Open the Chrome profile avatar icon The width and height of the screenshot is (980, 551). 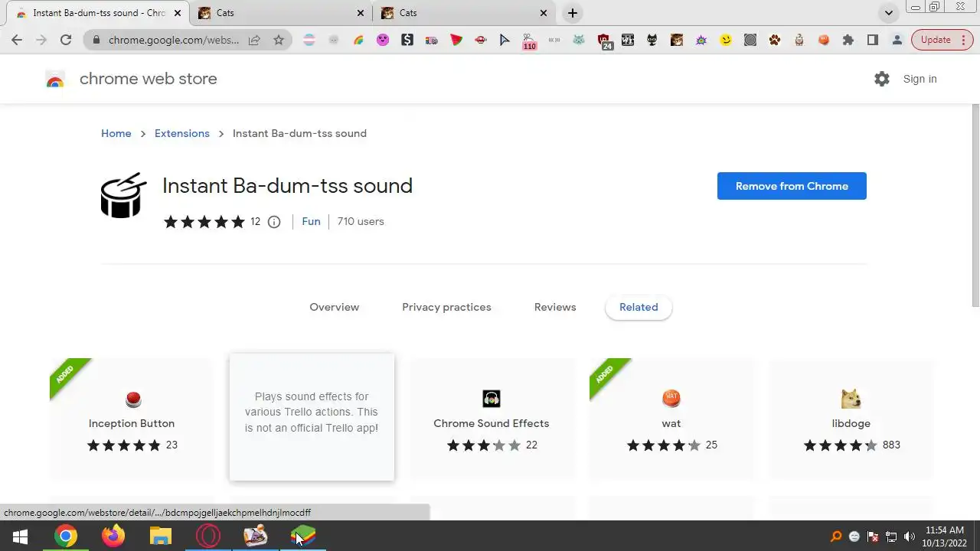(x=897, y=40)
